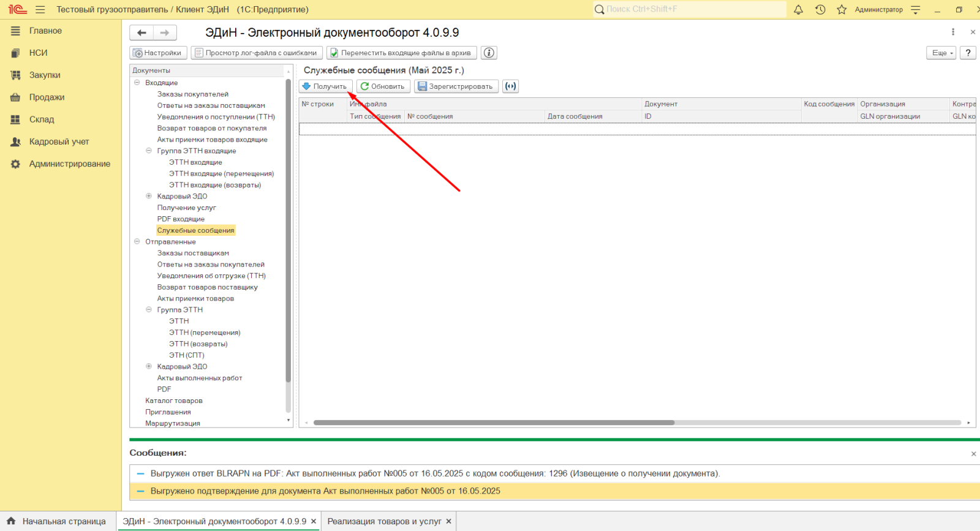Select PDF входящие tree item
The image size is (980, 531).
click(181, 219)
